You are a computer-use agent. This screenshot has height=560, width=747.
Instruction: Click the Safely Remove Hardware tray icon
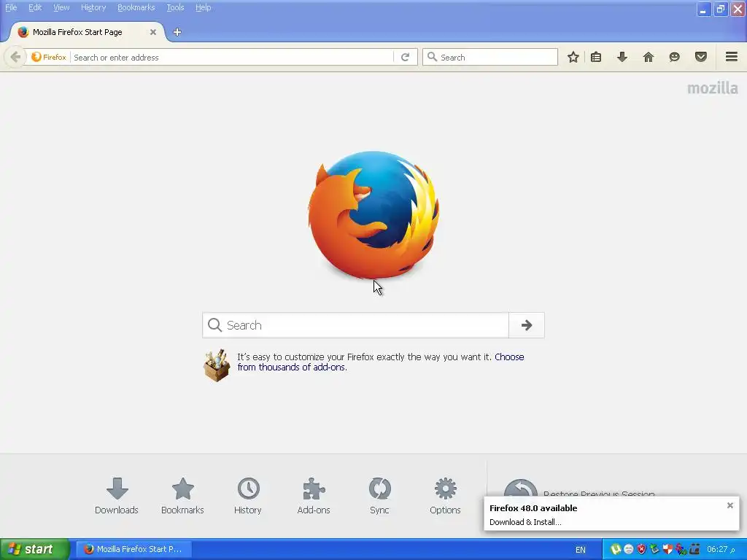point(654,549)
